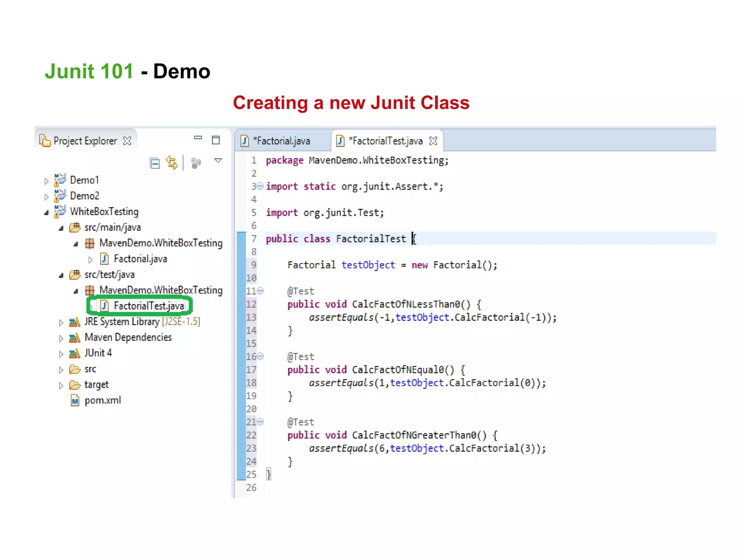Expand the JUnit 4 library node
This screenshot has width=747, height=560.
[61, 354]
